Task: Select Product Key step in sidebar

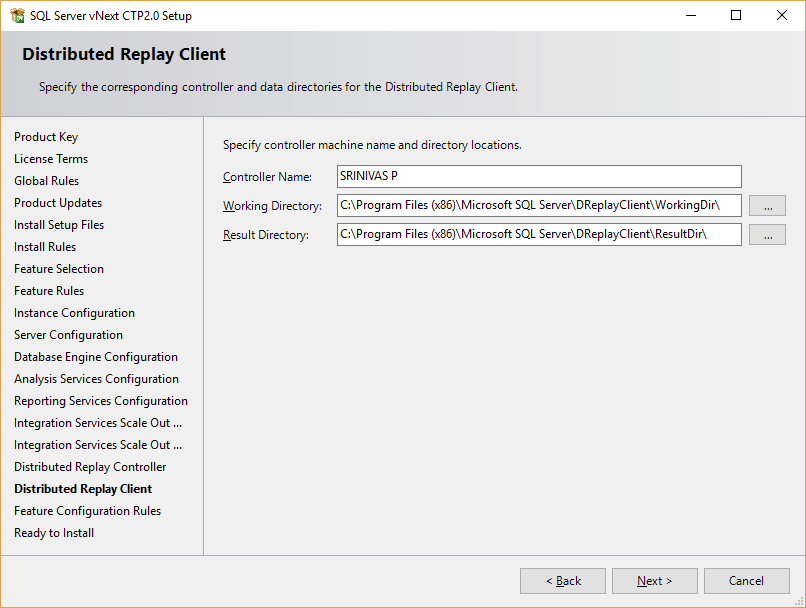Action: pos(46,137)
